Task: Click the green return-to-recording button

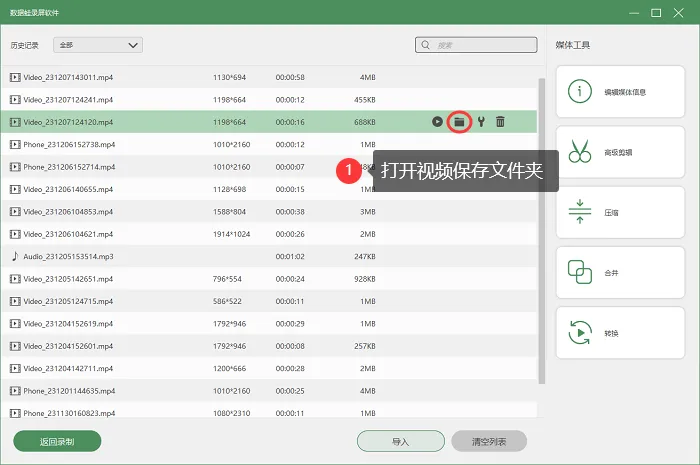Action: pos(57,441)
